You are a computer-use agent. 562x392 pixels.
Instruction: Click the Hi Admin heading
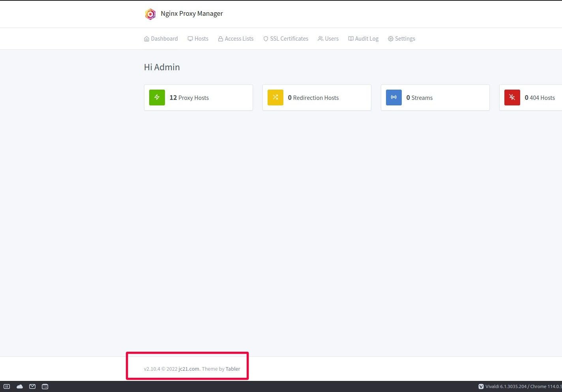[x=162, y=67]
